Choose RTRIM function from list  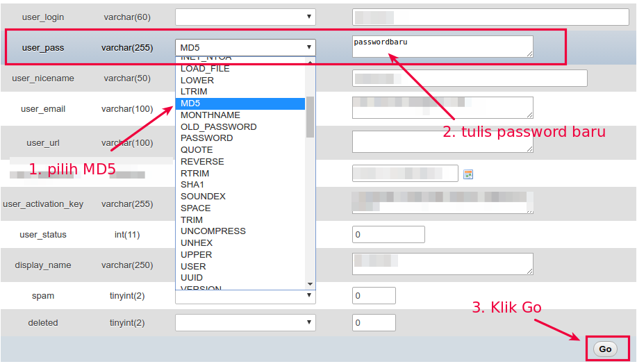coord(195,174)
